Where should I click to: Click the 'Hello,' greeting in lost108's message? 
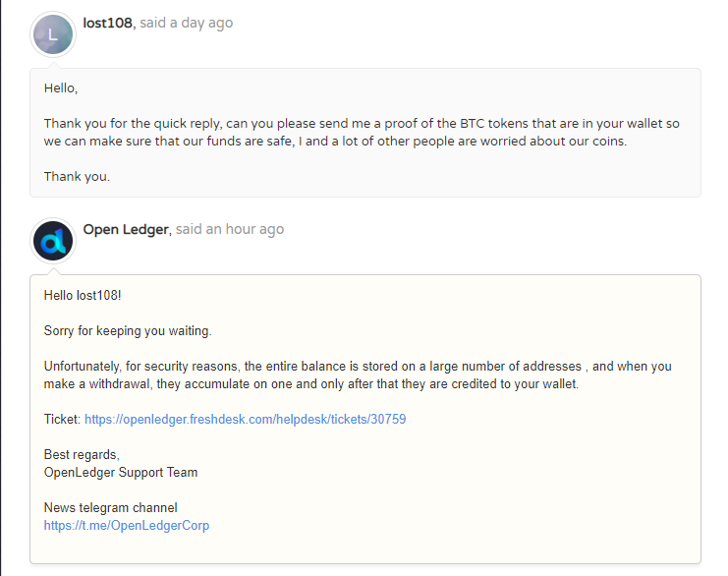61,88
